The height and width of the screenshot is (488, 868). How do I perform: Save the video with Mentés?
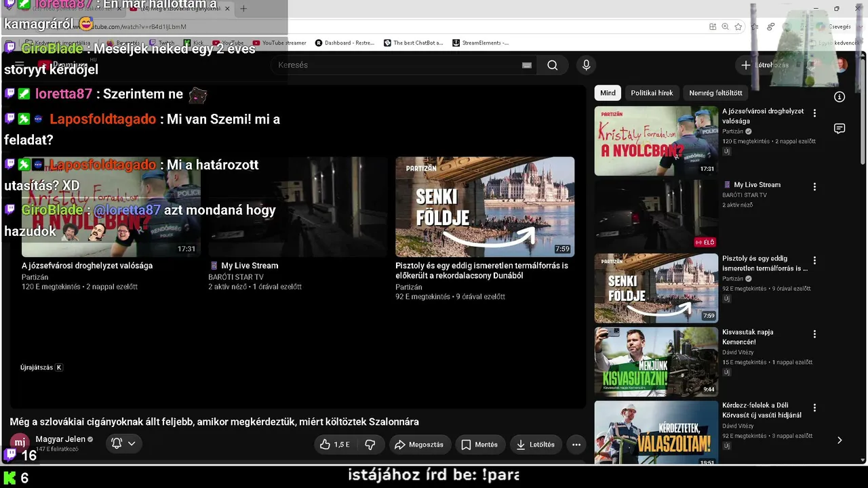[x=480, y=445]
